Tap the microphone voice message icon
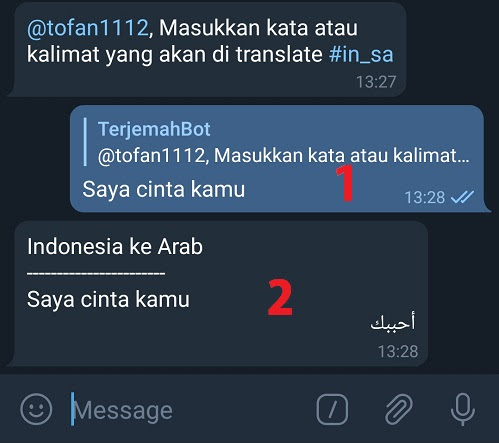499x443 pixels. 463,409
